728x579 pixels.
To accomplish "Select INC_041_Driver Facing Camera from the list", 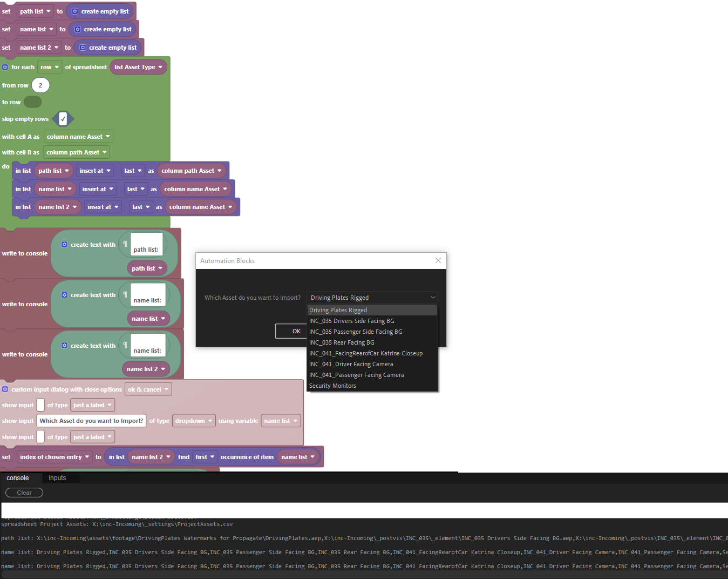I will pyautogui.click(x=351, y=363).
